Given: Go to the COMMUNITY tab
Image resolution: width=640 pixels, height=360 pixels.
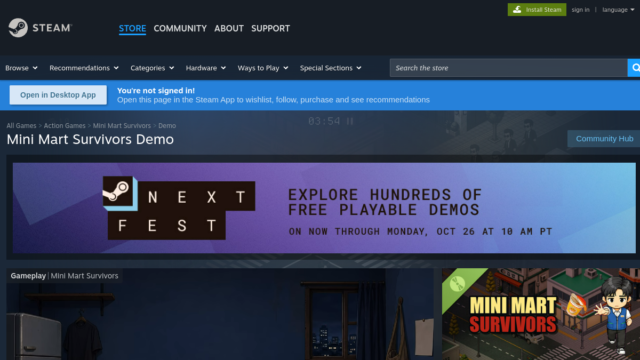Looking at the screenshot, I should [180, 29].
